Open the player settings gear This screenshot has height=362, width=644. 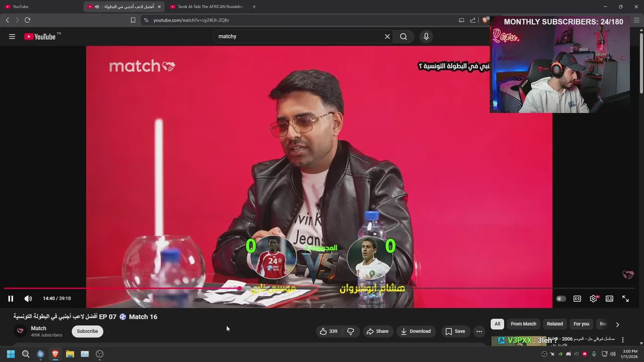tap(593, 299)
